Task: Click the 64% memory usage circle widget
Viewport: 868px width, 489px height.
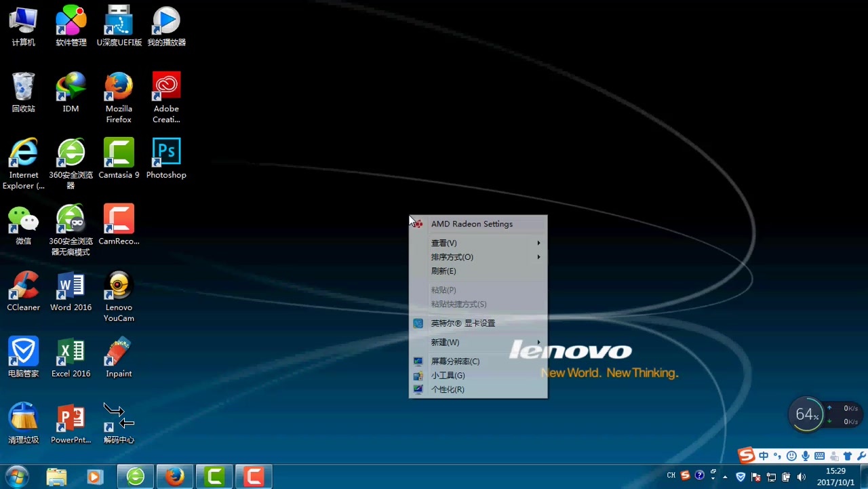Action: pyautogui.click(x=807, y=414)
